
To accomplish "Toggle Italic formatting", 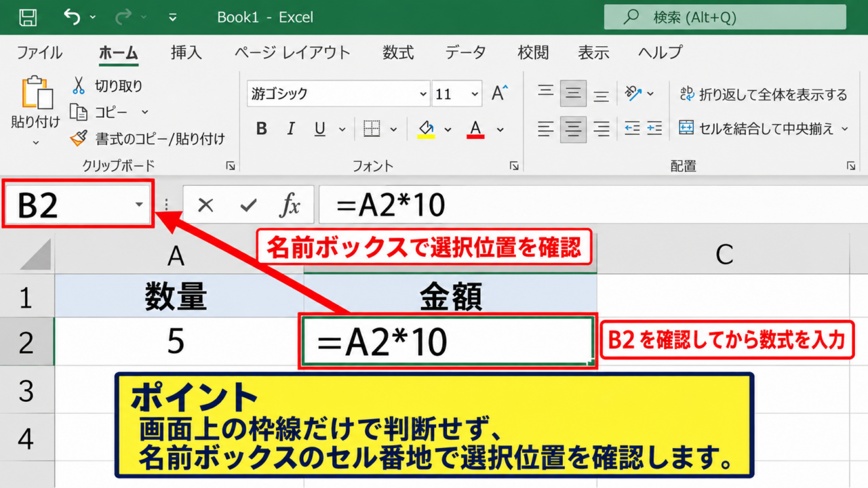I will [291, 129].
